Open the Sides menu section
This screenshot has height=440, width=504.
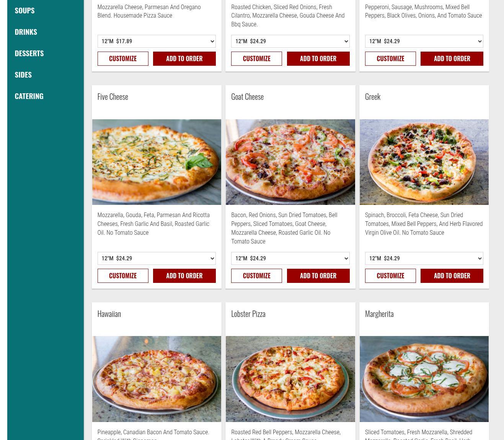tap(23, 75)
